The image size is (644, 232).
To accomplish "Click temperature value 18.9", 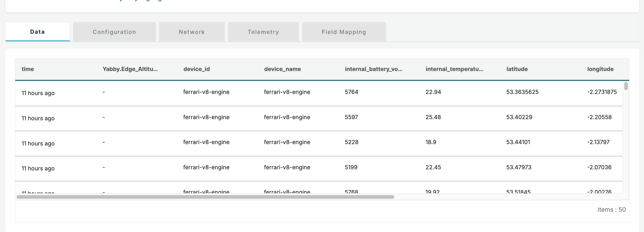I will point(431,142).
